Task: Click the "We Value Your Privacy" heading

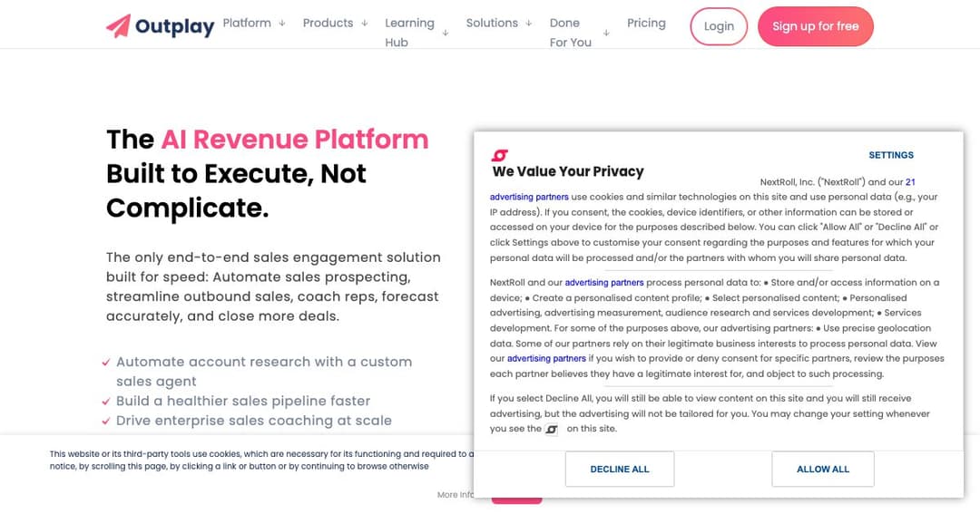Action: tap(567, 171)
